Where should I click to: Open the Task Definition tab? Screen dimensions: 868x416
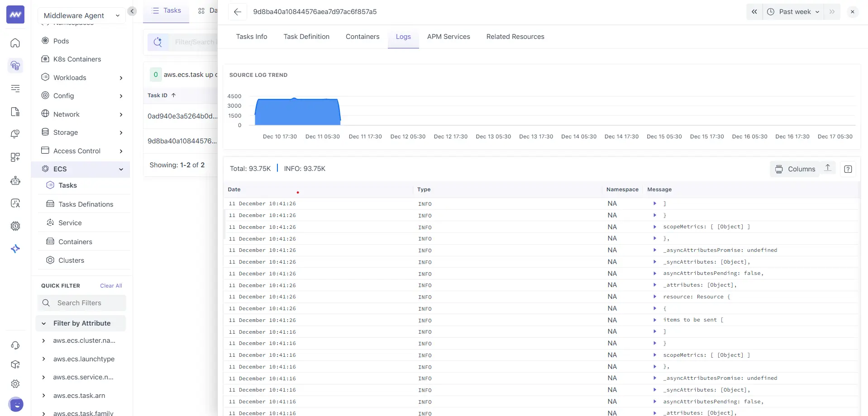point(306,37)
